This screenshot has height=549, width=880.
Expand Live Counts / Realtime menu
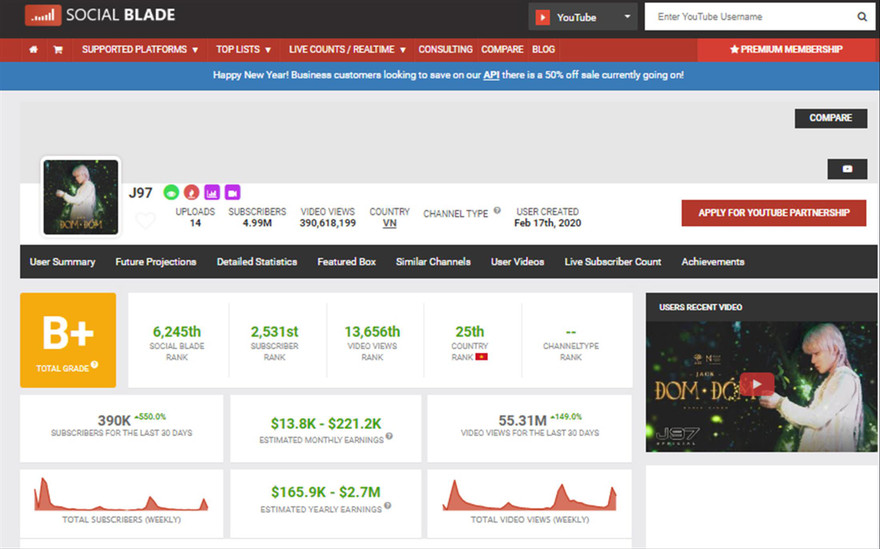(347, 49)
